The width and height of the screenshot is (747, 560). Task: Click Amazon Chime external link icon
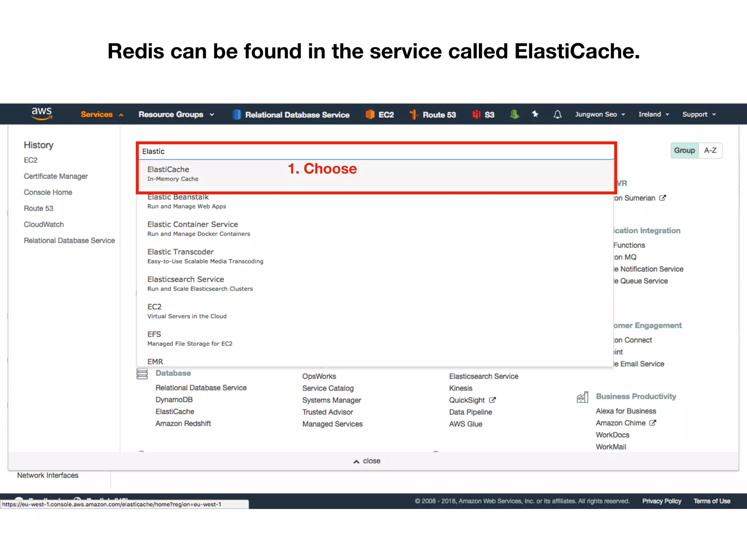(x=653, y=423)
